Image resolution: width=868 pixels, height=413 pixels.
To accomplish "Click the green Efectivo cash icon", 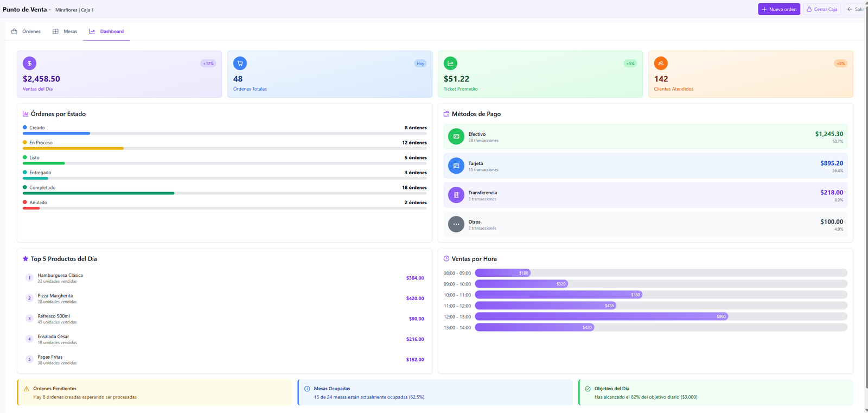I will pyautogui.click(x=456, y=137).
